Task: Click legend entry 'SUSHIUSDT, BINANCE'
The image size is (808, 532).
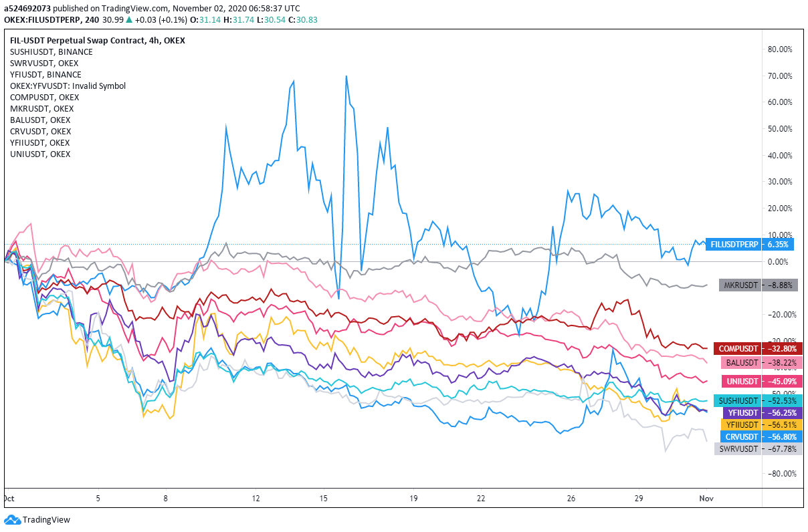Action: (52, 52)
